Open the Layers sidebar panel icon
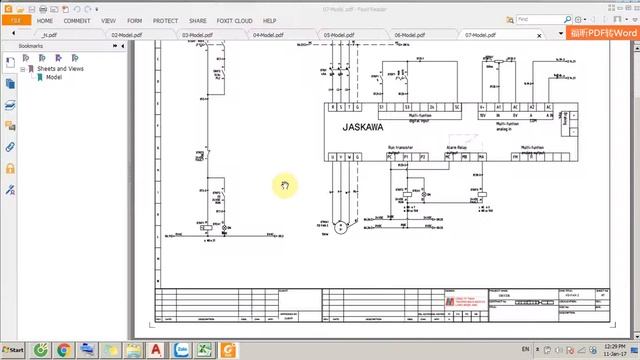 tap(10, 105)
